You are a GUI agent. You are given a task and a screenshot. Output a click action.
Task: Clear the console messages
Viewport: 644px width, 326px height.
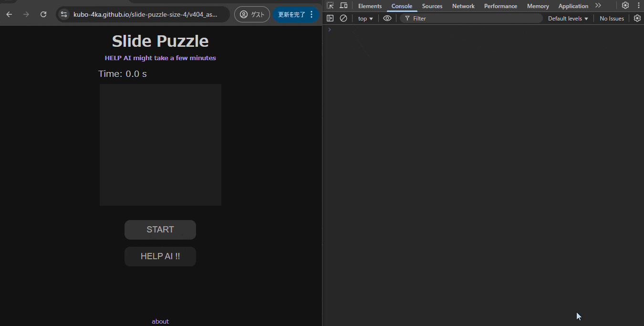[343, 18]
